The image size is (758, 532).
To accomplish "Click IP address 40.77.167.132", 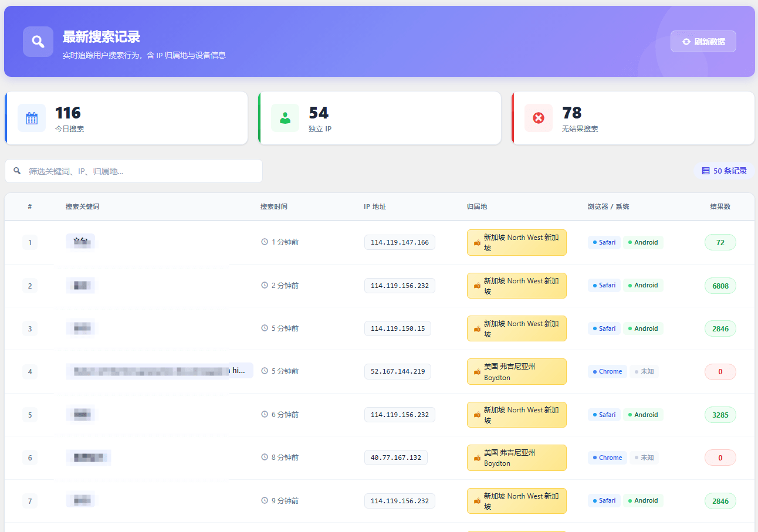I will coord(396,458).
